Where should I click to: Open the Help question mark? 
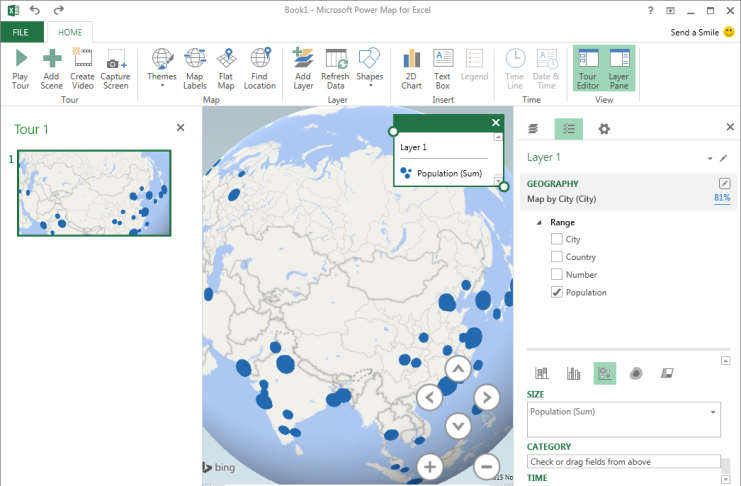point(650,10)
